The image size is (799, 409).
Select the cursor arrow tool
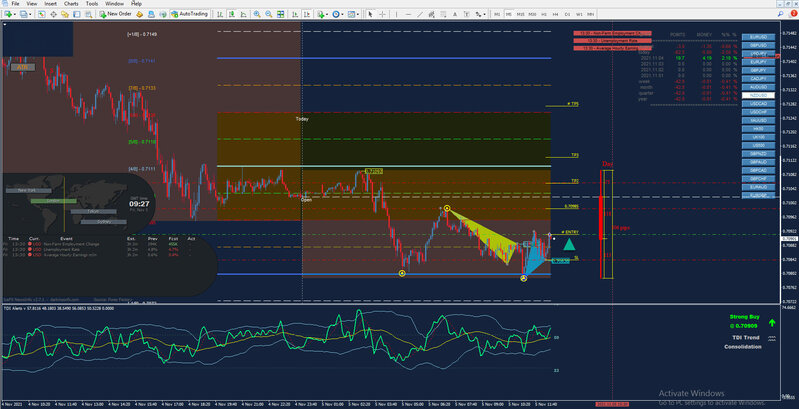click(370, 14)
